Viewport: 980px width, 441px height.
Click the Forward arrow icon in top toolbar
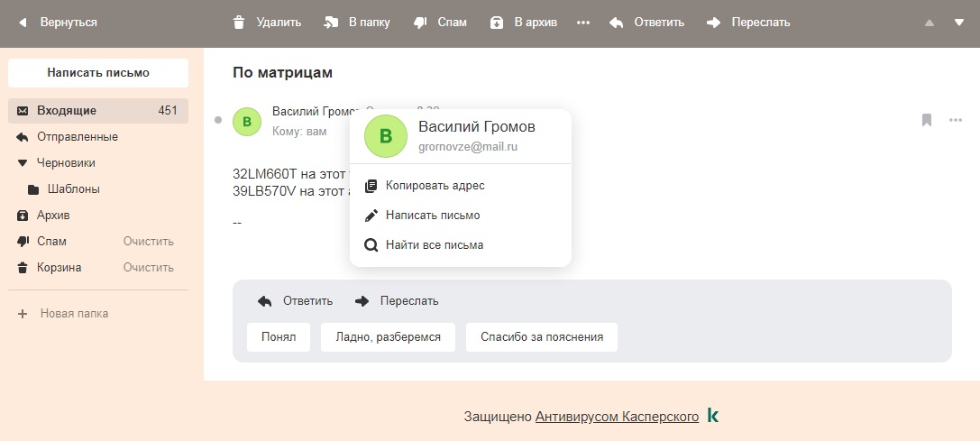pyautogui.click(x=714, y=23)
